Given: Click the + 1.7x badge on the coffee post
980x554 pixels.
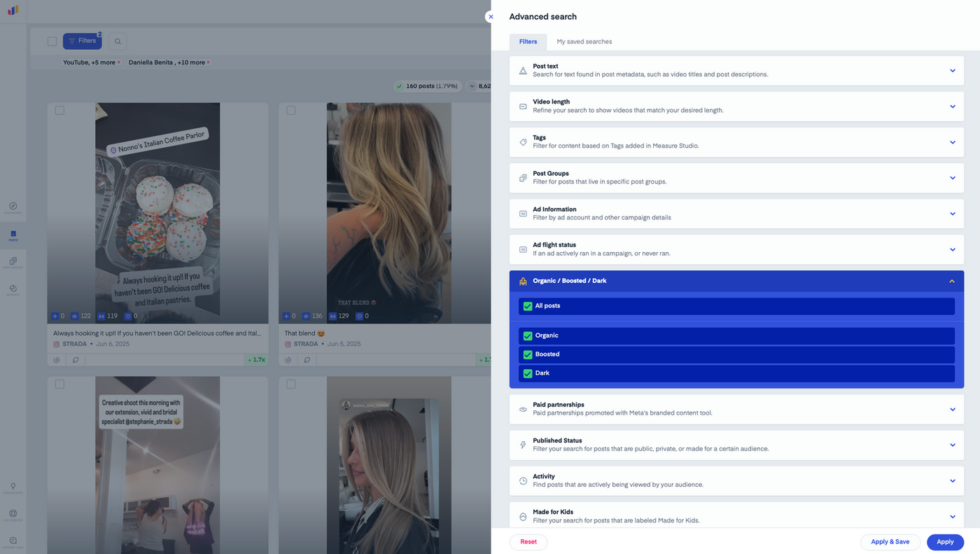Looking at the screenshot, I should 256,359.
